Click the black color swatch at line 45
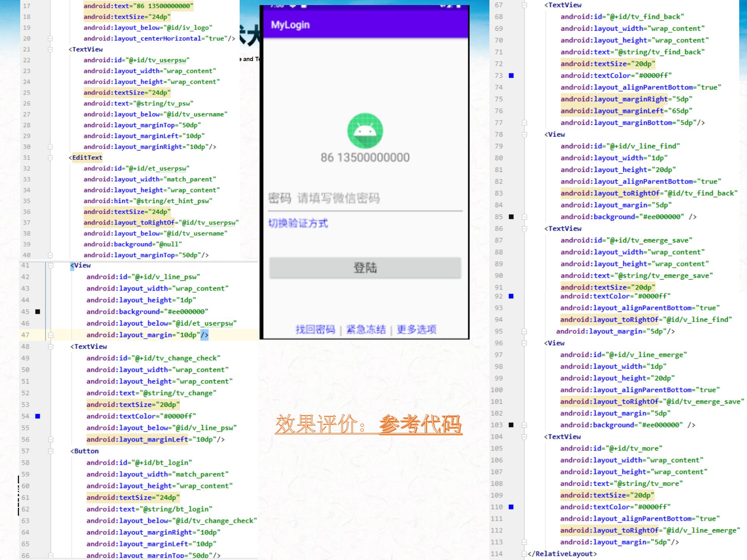This screenshot has height=560, width=747. coord(38,311)
